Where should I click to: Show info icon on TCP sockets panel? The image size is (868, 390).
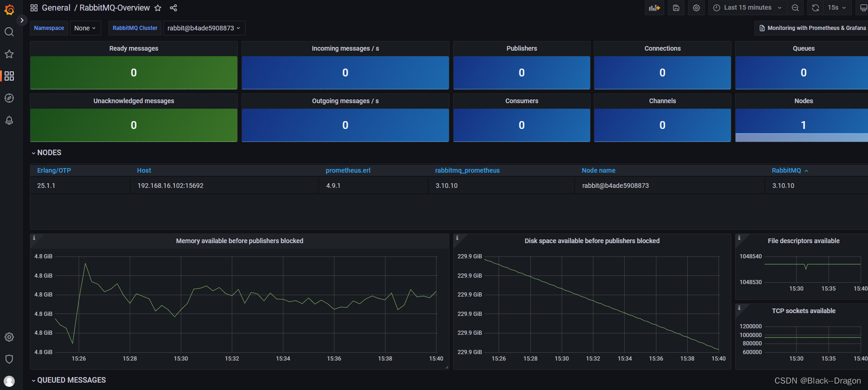pyautogui.click(x=739, y=308)
